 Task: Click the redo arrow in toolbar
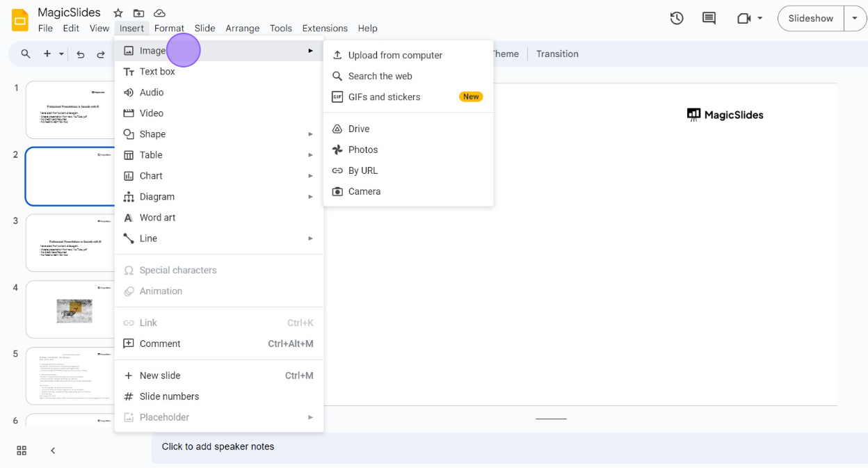coord(101,54)
